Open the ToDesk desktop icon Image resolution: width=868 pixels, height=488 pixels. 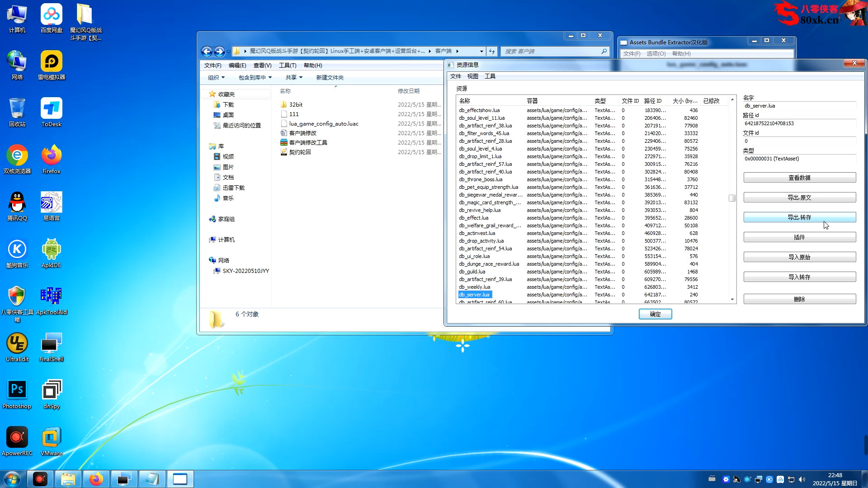52,113
